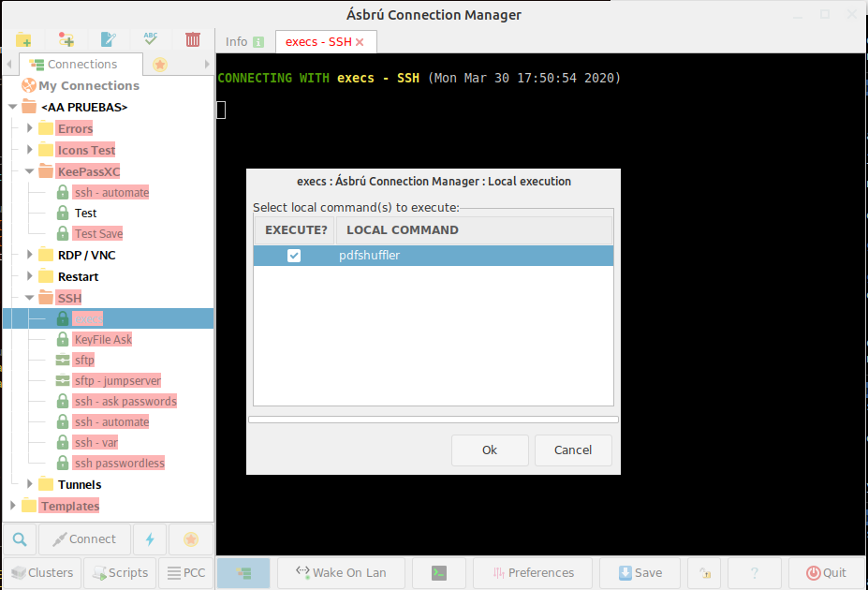The width and height of the screenshot is (868, 590).
Task: Click the Quit button
Action: [826, 573]
